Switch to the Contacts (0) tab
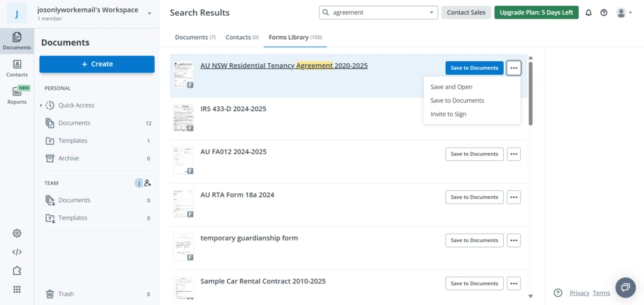This screenshot has width=644, height=305. click(242, 37)
